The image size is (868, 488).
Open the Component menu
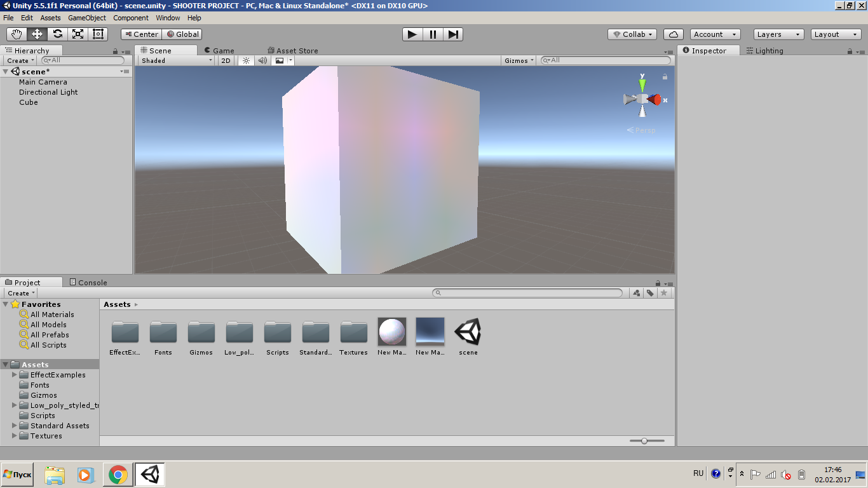pyautogui.click(x=131, y=18)
